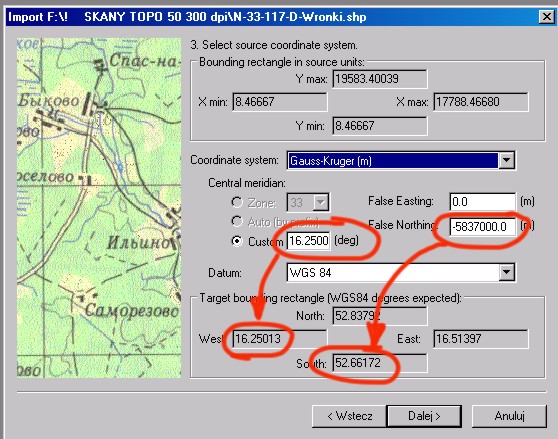
Task: Click the North target value field
Action: tap(380, 316)
